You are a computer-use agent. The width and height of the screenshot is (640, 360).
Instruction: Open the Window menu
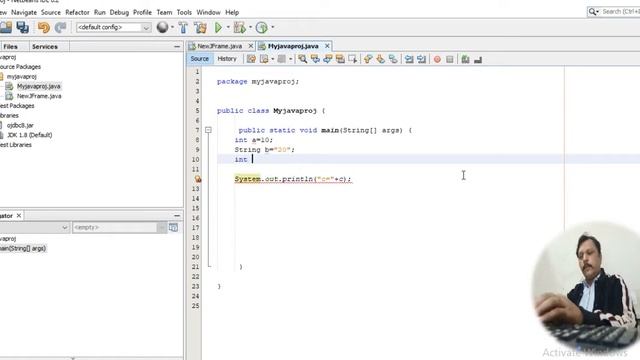pyautogui.click(x=209, y=12)
